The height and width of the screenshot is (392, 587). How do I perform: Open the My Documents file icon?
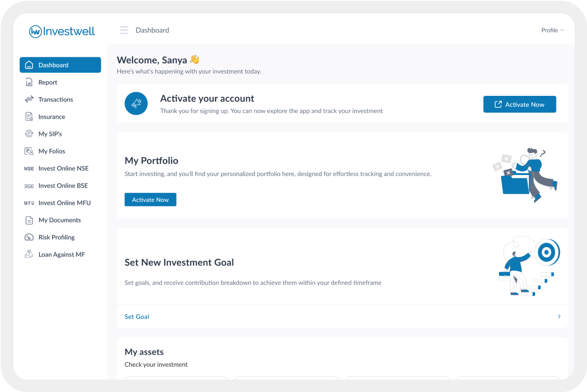pos(29,220)
